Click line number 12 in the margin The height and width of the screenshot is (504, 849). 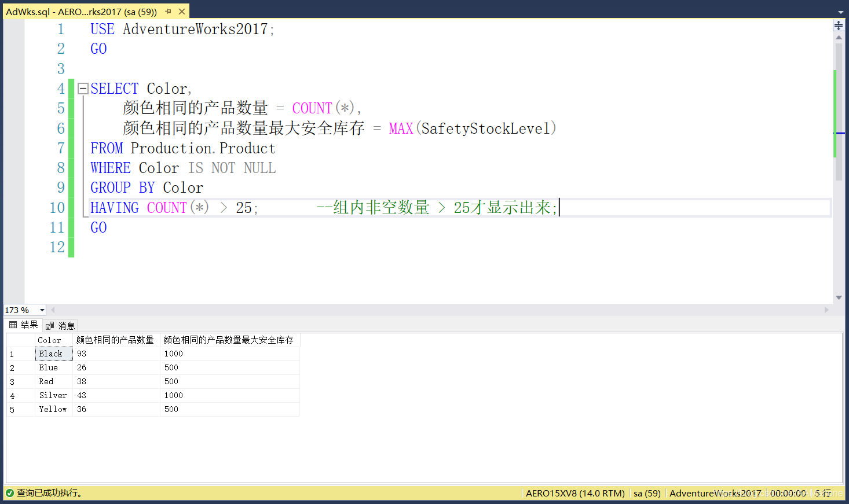coord(57,247)
